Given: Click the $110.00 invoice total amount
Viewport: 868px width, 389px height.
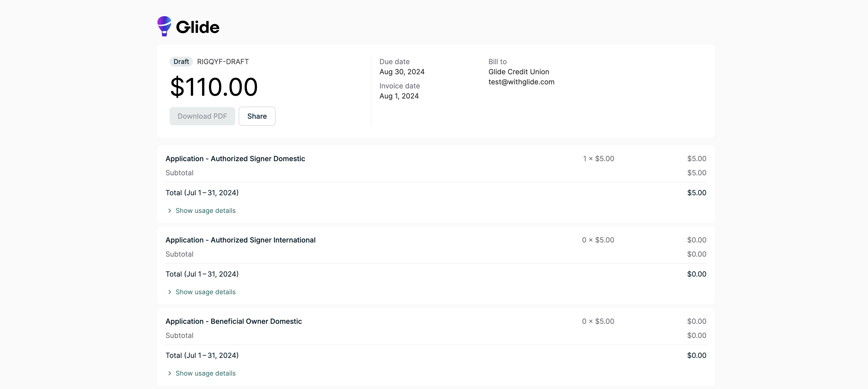Looking at the screenshot, I should (x=214, y=87).
